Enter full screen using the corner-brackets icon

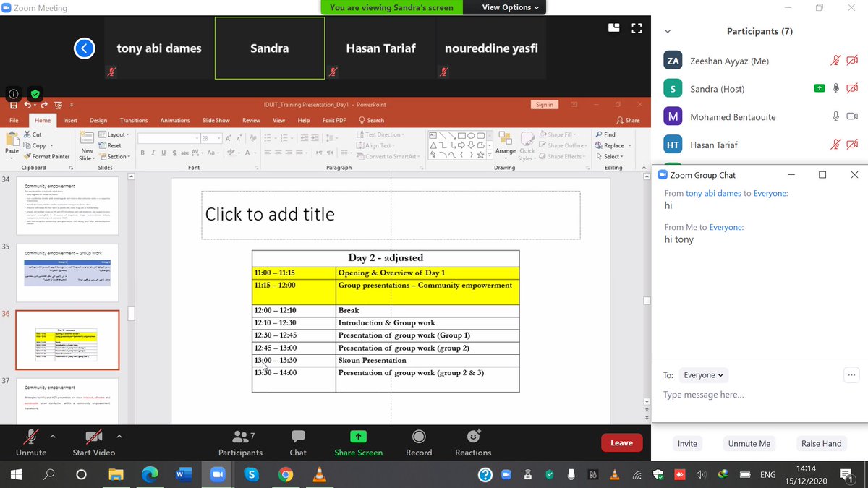point(637,28)
